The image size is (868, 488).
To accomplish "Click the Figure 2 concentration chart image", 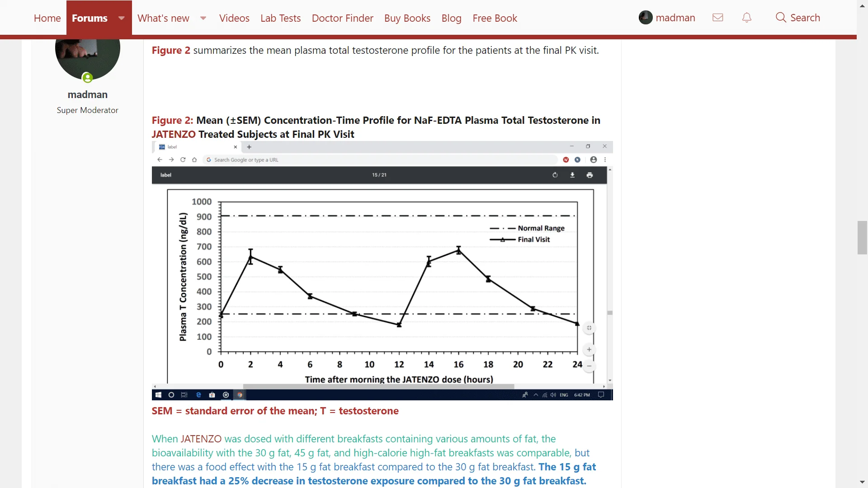I will (382, 270).
